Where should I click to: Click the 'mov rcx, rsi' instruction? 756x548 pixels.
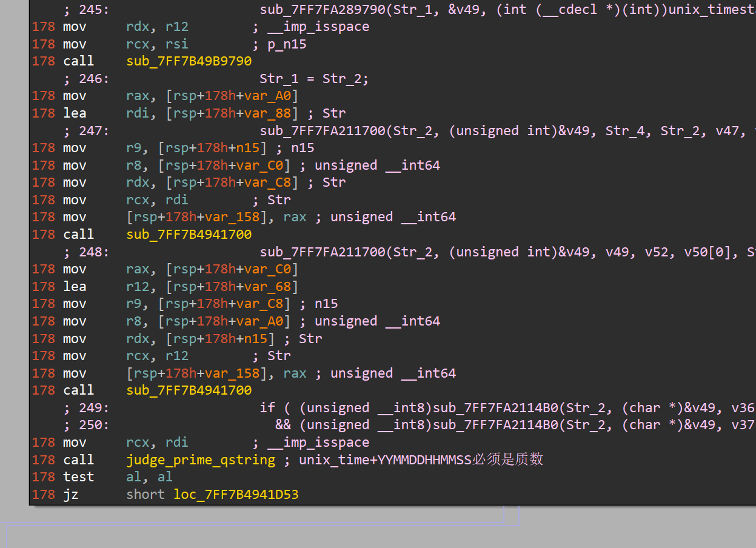coord(125,44)
